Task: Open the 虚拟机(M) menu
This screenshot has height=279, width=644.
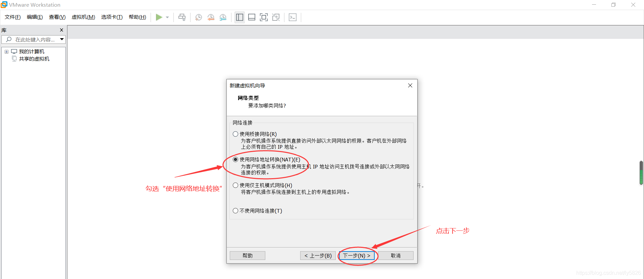Action: point(84,17)
